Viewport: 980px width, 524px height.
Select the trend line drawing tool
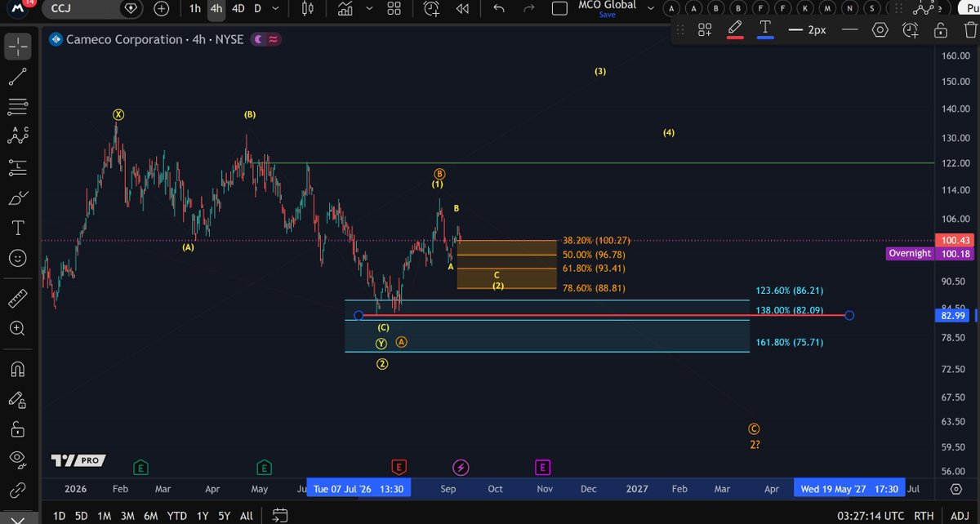[17, 77]
